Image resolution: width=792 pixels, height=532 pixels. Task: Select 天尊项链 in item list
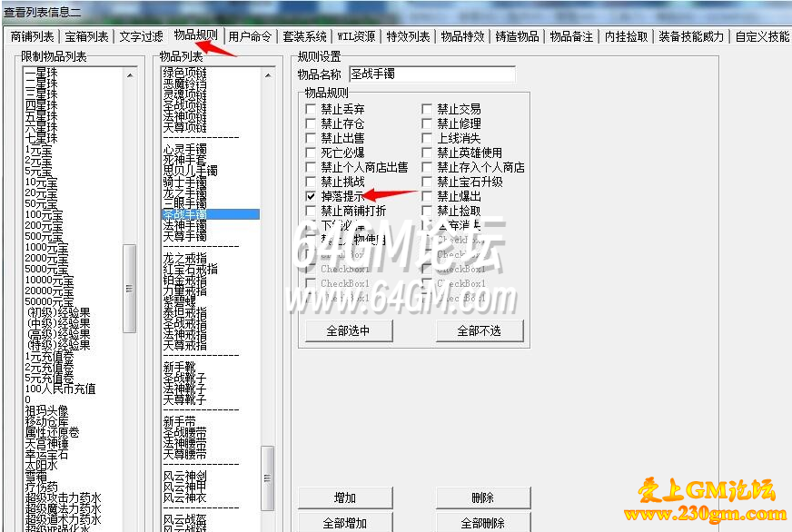coord(185,127)
